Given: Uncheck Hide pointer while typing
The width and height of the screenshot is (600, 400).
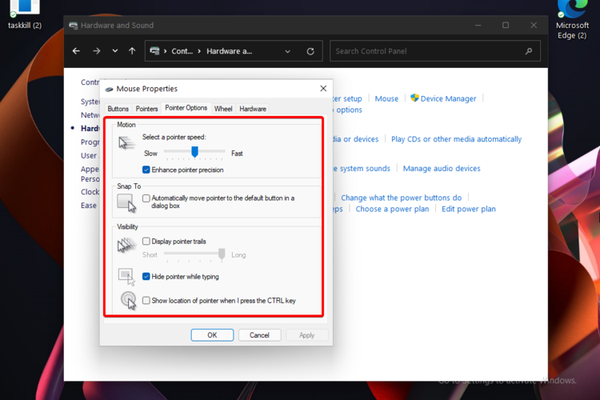Looking at the screenshot, I should 147,275.
